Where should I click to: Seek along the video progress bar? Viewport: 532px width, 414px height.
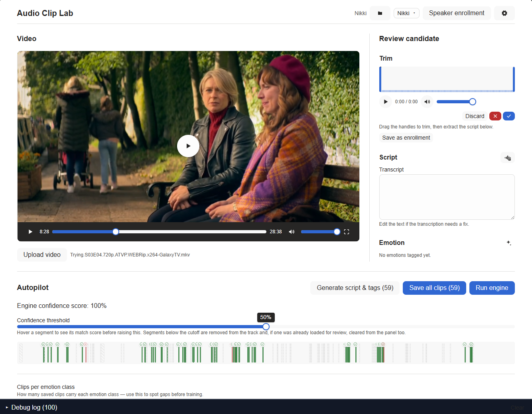point(159,232)
